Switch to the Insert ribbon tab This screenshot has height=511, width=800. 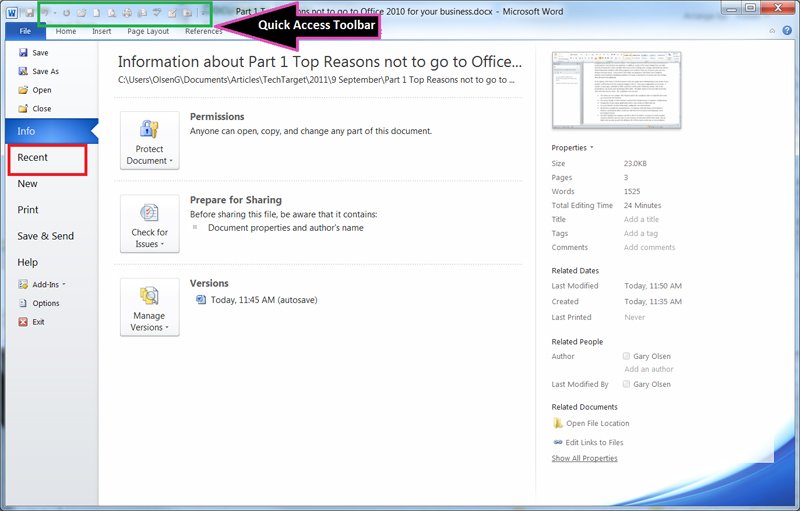tap(102, 31)
